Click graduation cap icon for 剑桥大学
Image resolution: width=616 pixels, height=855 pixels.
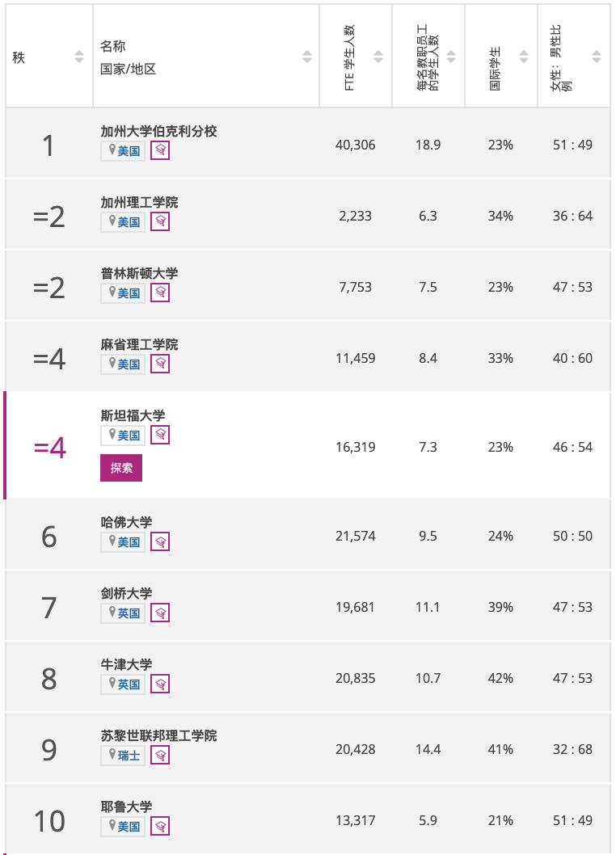[x=160, y=613]
